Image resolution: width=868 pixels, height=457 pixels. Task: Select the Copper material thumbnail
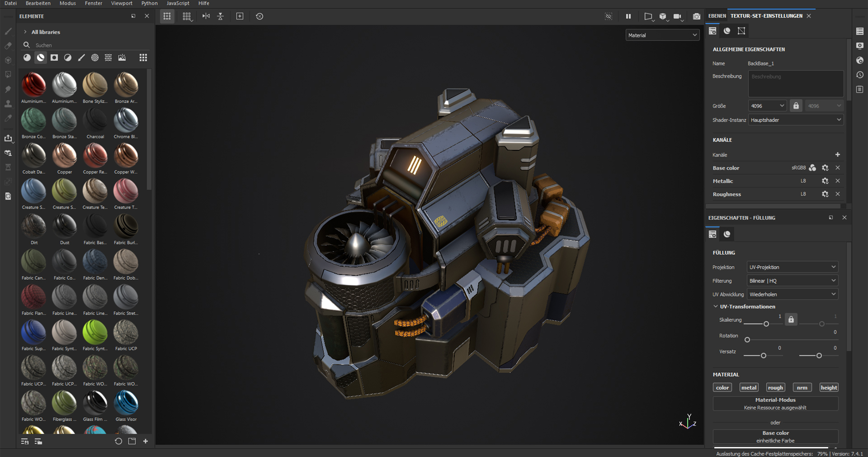[x=64, y=156]
